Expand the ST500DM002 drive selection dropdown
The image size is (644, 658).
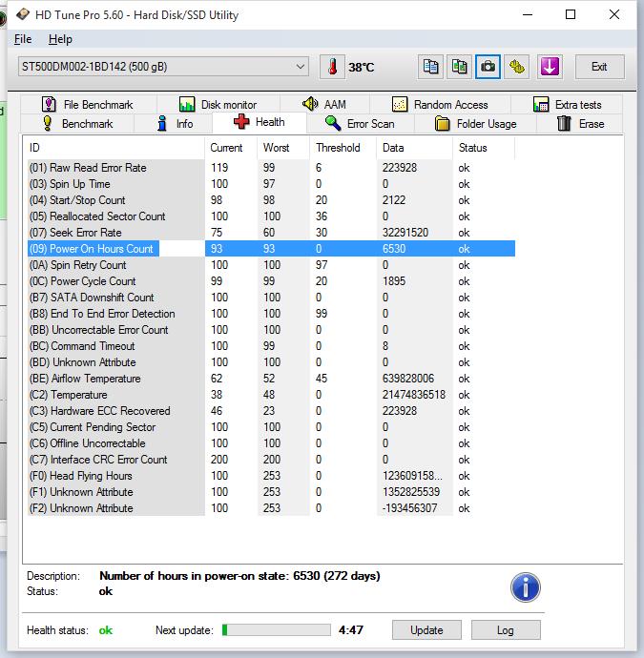point(301,67)
